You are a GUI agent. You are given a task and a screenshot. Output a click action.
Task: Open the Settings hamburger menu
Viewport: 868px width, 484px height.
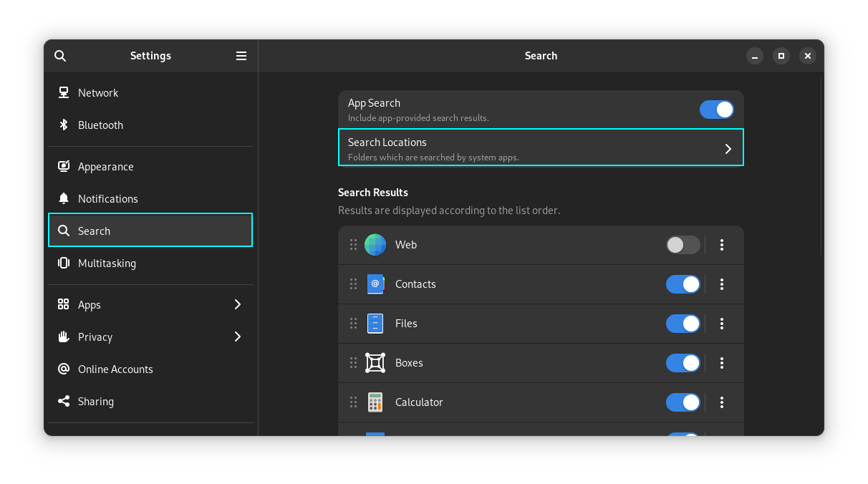click(241, 56)
